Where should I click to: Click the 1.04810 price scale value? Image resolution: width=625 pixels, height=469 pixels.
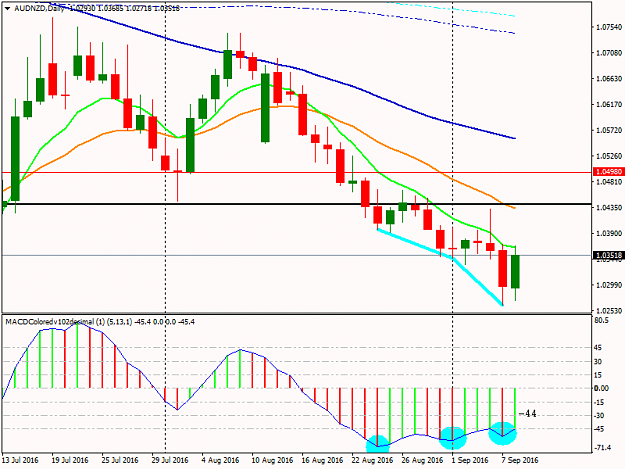click(x=609, y=182)
